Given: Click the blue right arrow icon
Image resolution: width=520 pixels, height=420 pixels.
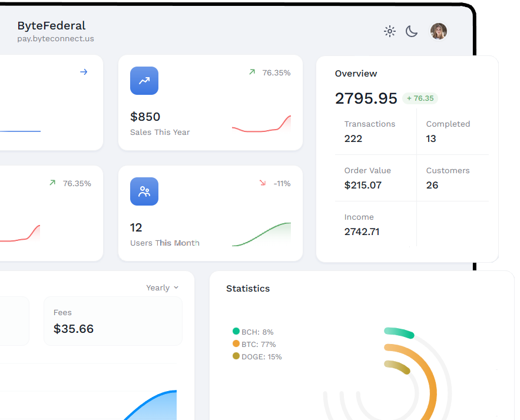Looking at the screenshot, I should 84,72.
